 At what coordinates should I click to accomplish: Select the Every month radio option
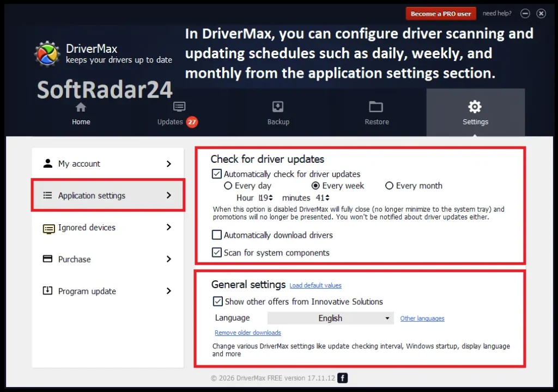tap(389, 186)
